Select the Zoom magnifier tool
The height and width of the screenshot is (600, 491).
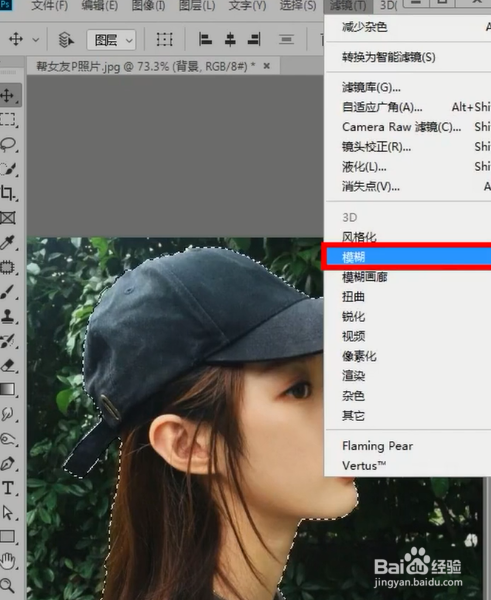click(x=8, y=585)
